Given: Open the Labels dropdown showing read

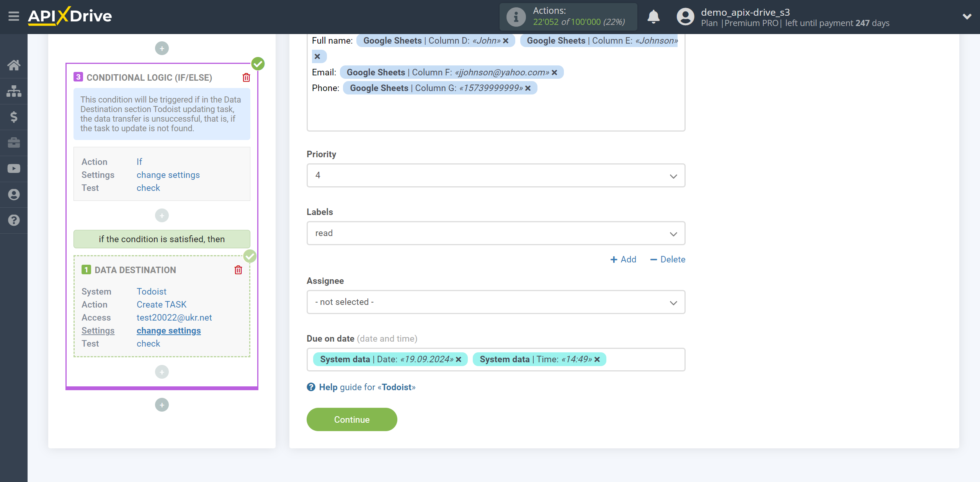Looking at the screenshot, I should [x=496, y=233].
